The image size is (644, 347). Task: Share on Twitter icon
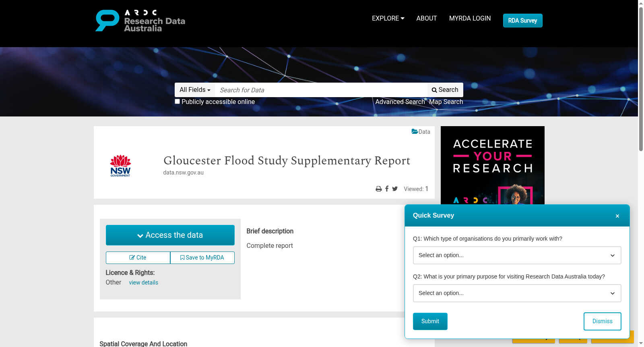(x=395, y=189)
